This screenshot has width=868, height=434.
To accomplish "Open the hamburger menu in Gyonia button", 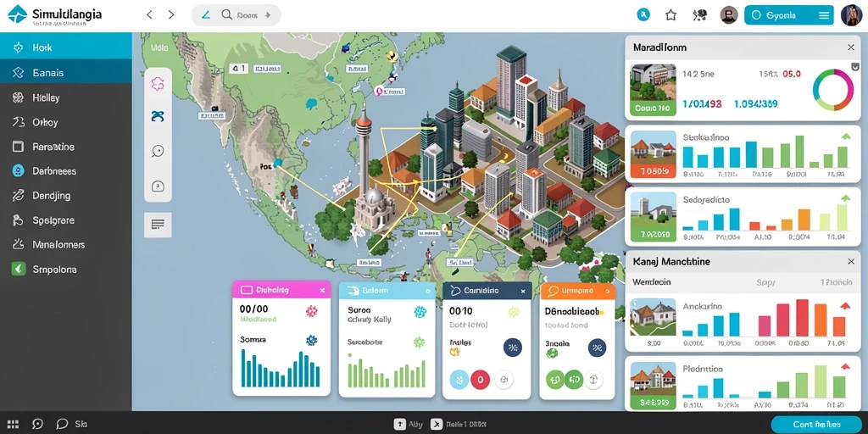I will coord(824,15).
